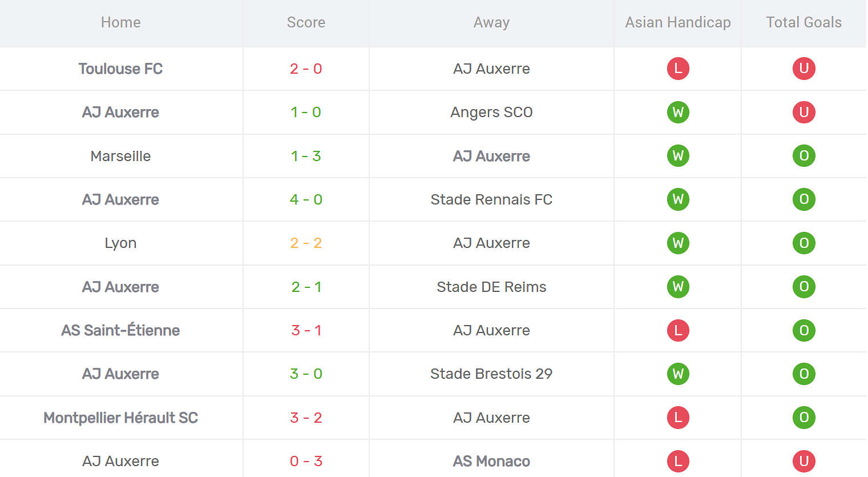Click red L badge in Montpellier row
This screenshot has height=477, width=868.
click(x=678, y=418)
